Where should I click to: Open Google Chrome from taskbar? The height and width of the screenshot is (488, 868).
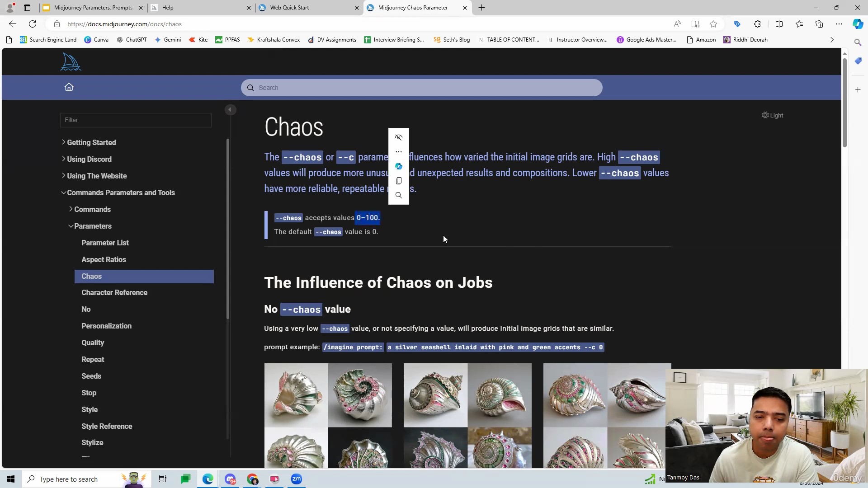pos(252,479)
